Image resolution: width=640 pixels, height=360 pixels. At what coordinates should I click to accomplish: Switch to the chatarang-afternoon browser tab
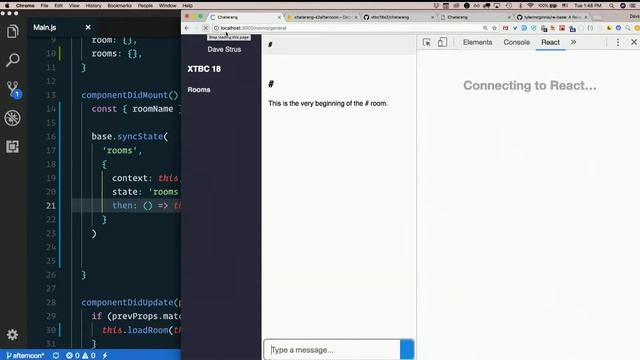pyautogui.click(x=322, y=17)
